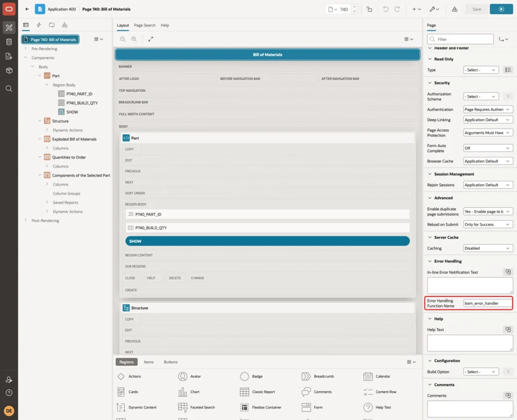
Task: Open the Page Search tab
Action: pos(144,25)
